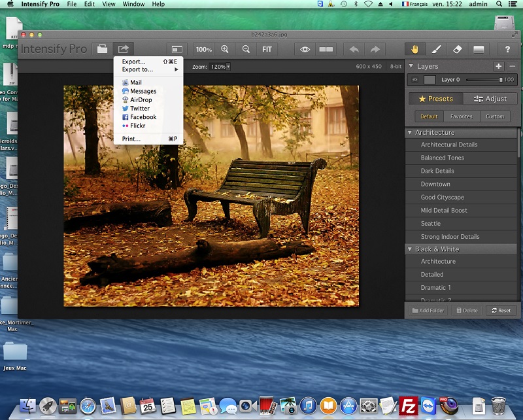Select the Hand move tool
Viewport: 523px width, 420px height.
[x=414, y=50]
